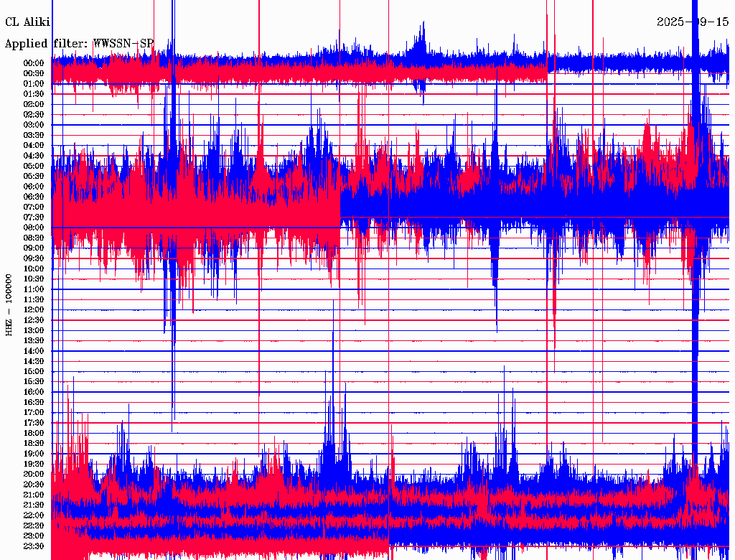Click the 20:00 time label

pyautogui.click(x=34, y=475)
